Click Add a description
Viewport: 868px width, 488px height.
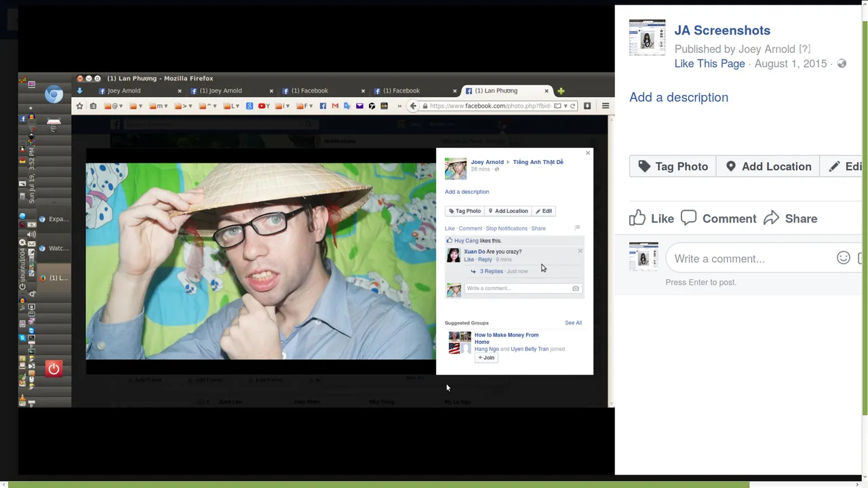click(x=679, y=97)
